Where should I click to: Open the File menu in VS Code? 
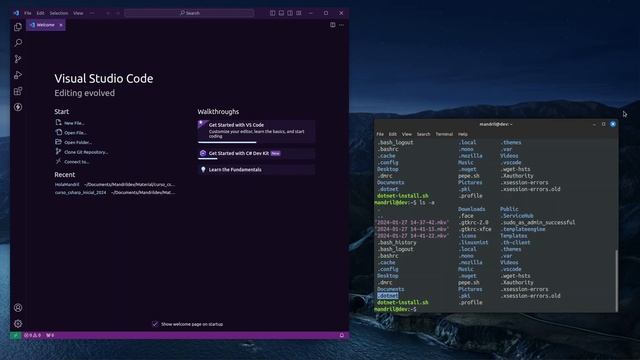28,13
